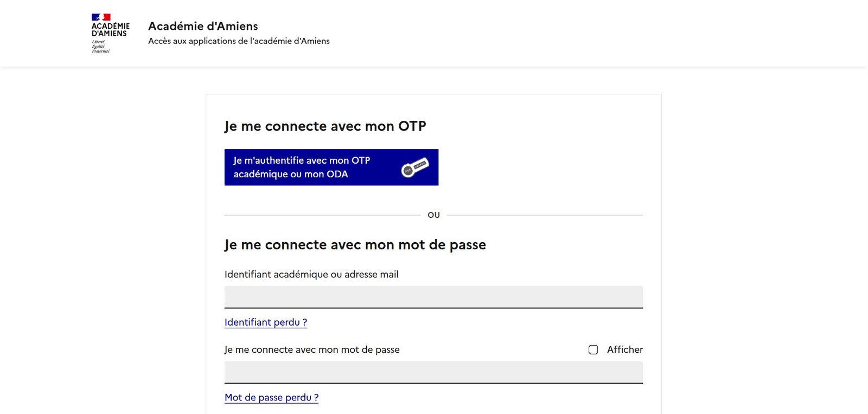Click the "Identifiant académique ou adresse mail" label
The height and width of the screenshot is (414, 868).
[x=311, y=275]
